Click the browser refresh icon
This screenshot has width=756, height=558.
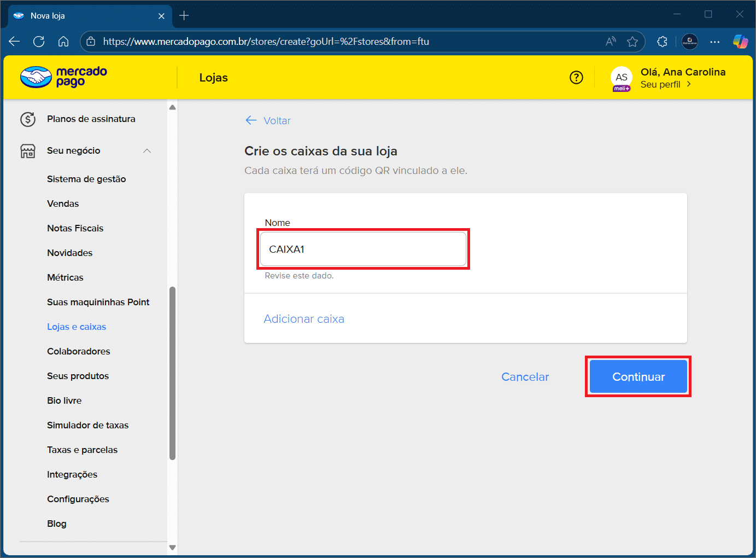coord(39,42)
